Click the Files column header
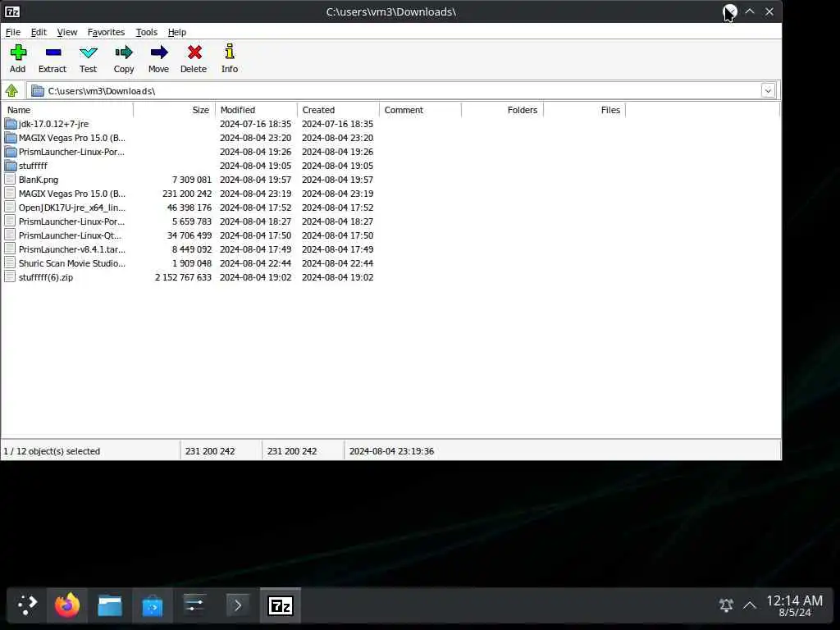 pos(584,110)
